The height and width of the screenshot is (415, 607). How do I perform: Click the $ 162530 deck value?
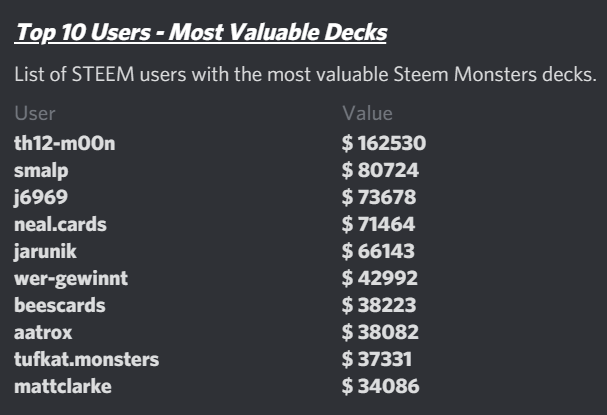pos(384,143)
